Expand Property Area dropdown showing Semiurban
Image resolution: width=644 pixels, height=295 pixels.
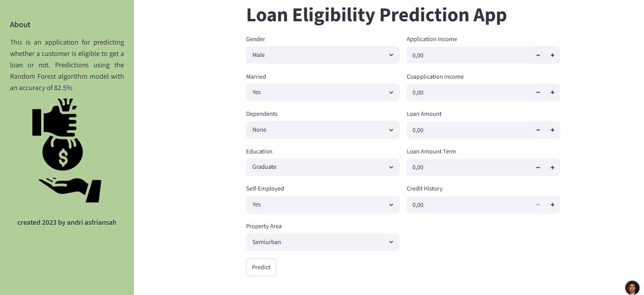pos(323,242)
